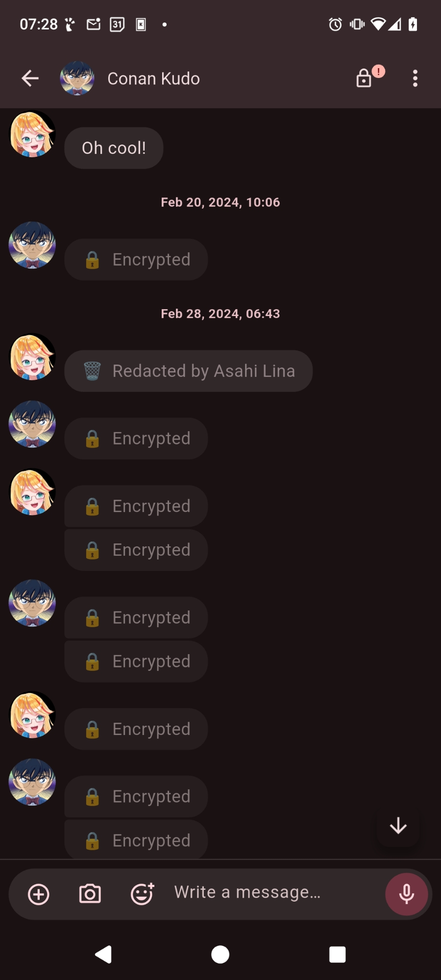Tap the back arrow in the header
The height and width of the screenshot is (980, 441).
click(30, 78)
